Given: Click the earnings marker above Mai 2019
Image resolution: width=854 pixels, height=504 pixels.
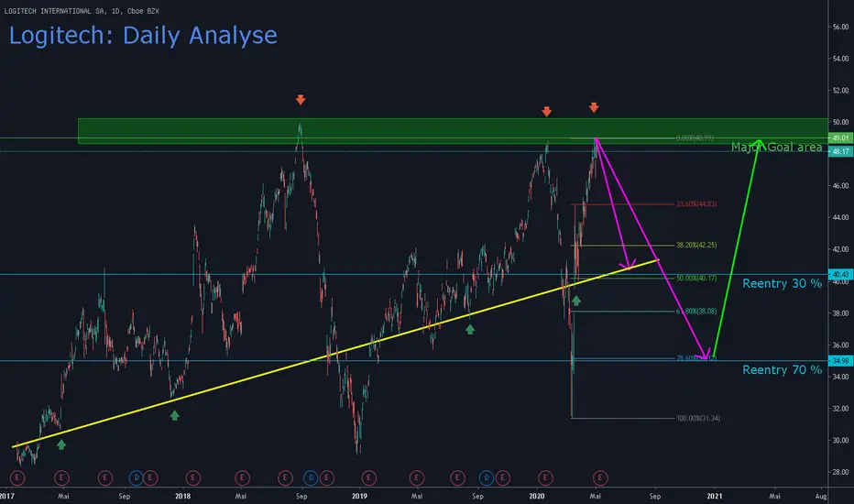Looking at the screenshot, I should pyautogui.click(x=417, y=477).
